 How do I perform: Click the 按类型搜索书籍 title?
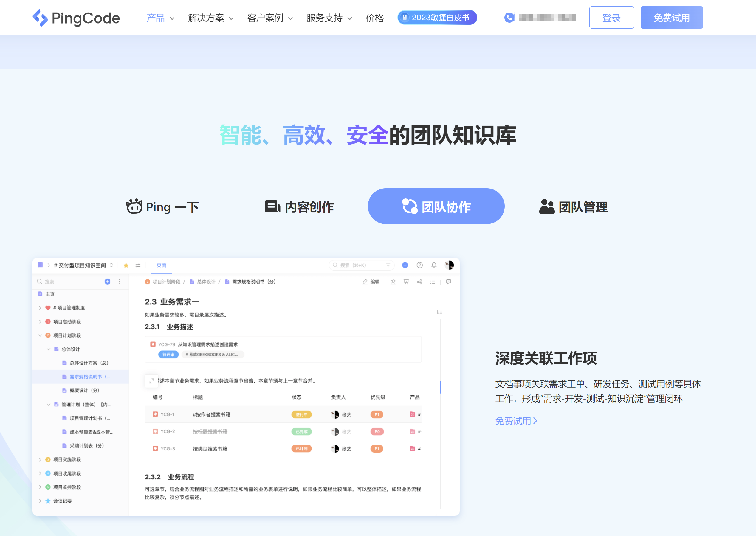(210, 448)
